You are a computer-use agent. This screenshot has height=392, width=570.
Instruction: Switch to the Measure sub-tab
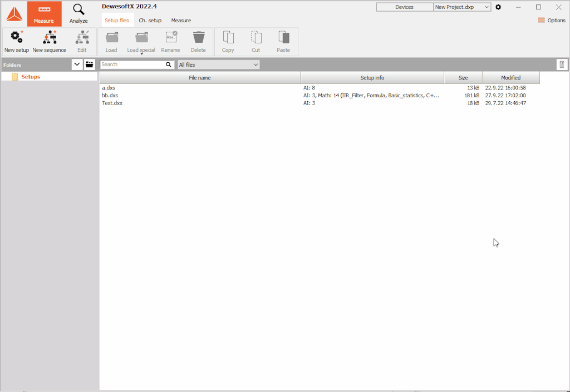point(181,21)
